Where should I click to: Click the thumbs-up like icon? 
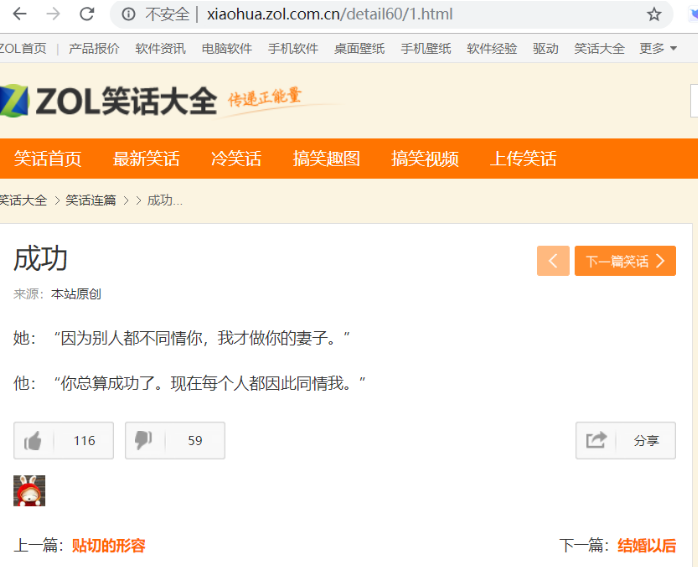33,441
